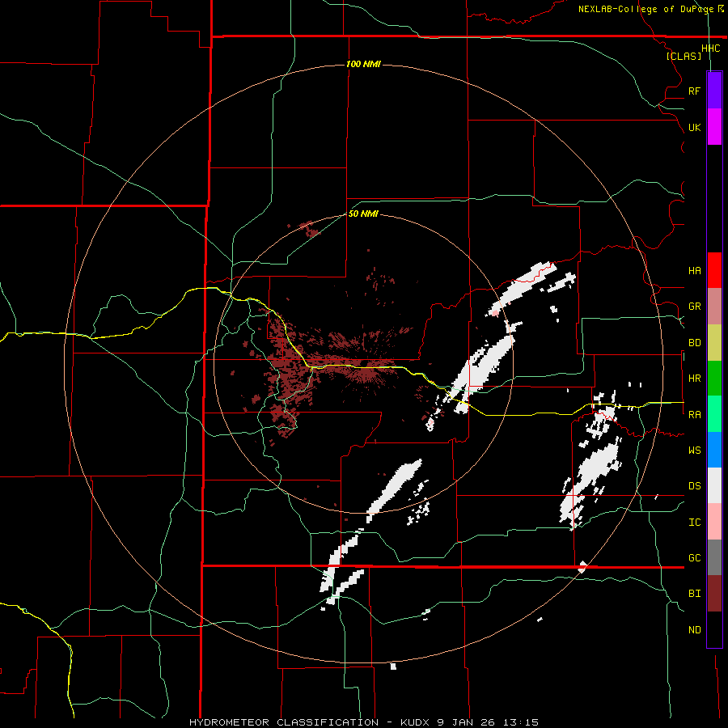Pick the RA rain legend swatch

tap(714, 414)
